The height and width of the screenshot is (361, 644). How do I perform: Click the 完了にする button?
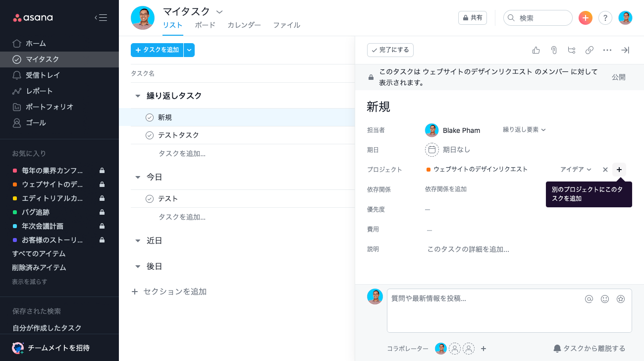(390, 50)
